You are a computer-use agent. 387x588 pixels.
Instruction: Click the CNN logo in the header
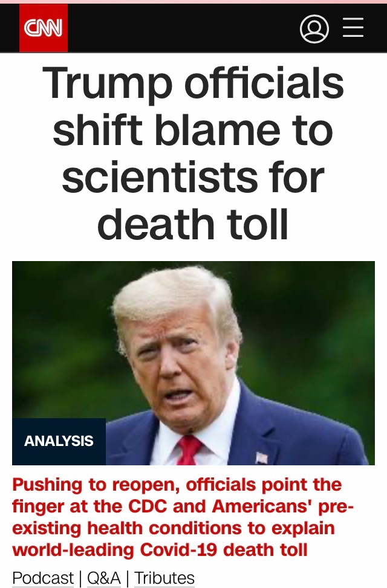pos(44,28)
